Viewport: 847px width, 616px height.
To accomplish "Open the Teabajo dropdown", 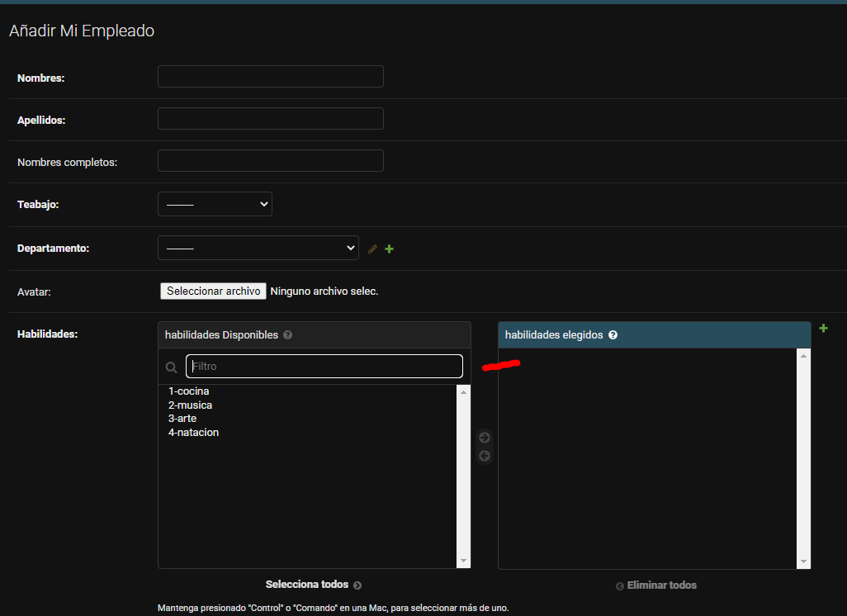I will 215,204.
